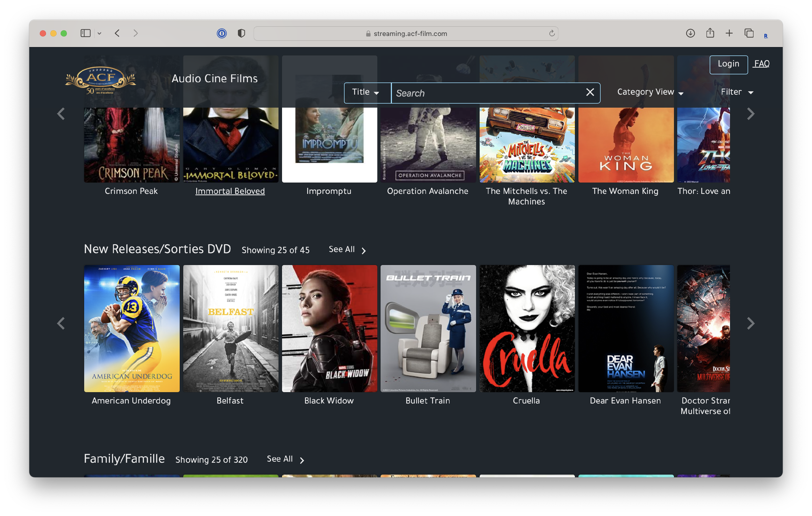This screenshot has width=812, height=516.
Task: Go back with browser back arrow
Action: click(117, 33)
